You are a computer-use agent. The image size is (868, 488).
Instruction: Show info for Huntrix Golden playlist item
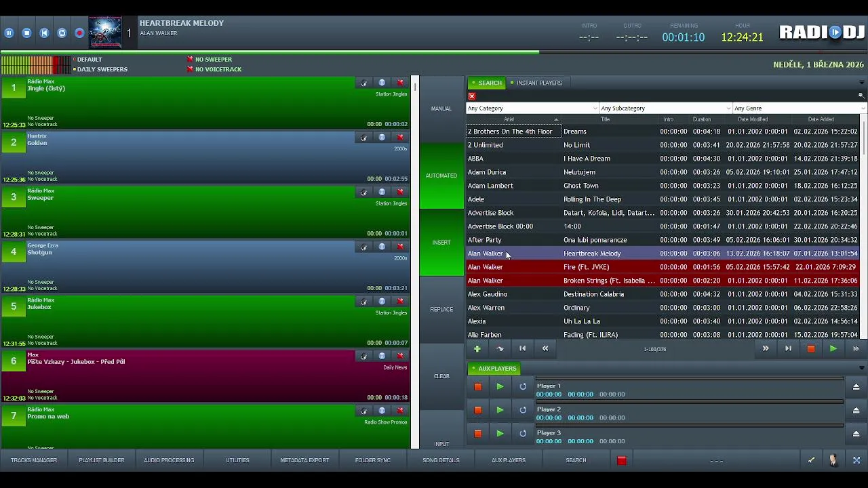(382, 138)
